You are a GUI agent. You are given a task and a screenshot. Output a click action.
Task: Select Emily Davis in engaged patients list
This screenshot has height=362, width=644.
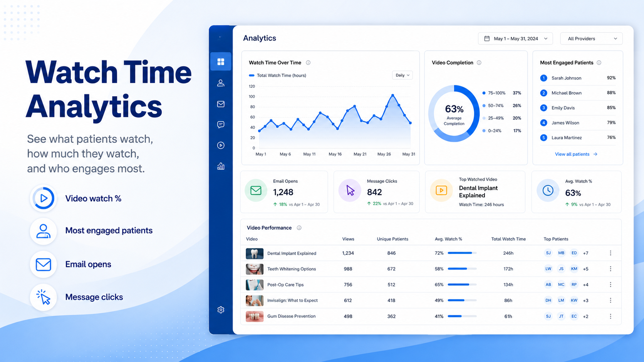coord(578,108)
